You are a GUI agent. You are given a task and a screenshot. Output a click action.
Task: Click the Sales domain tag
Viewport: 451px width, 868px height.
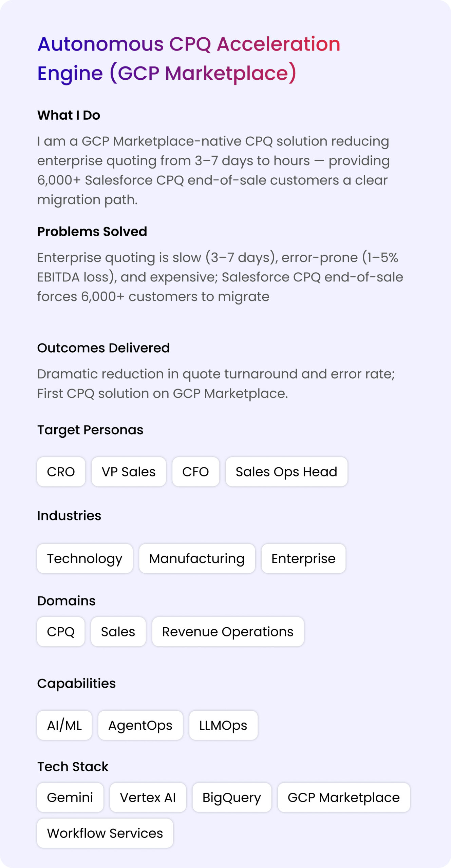tap(118, 632)
